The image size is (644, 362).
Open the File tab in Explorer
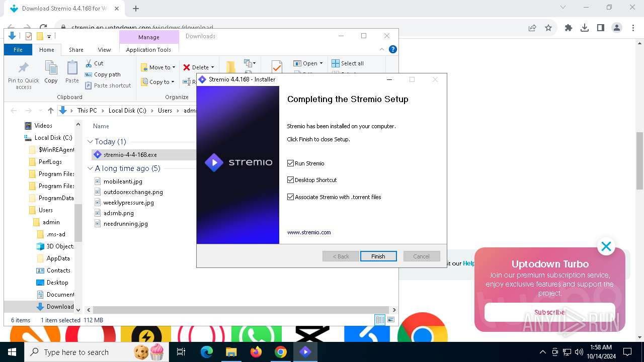pyautogui.click(x=18, y=50)
